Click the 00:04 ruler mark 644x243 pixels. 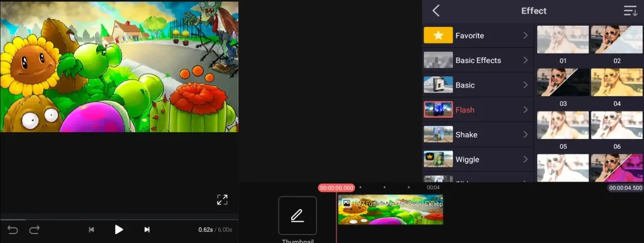pyautogui.click(x=433, y=188)
